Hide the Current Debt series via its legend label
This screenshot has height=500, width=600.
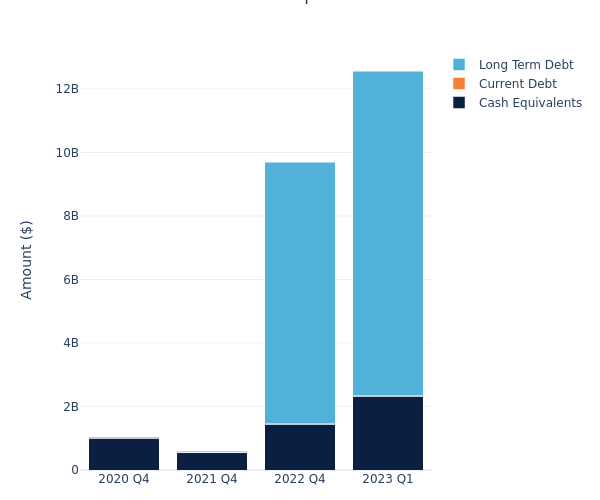[x=517, y=84]
